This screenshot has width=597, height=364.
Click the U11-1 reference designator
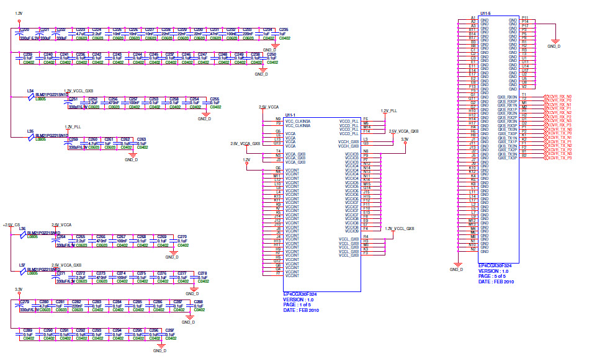(x=290, y=115)
